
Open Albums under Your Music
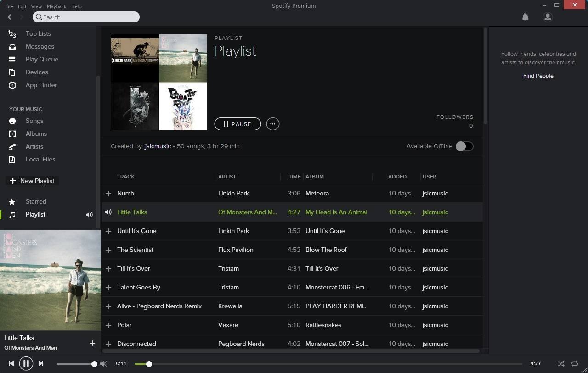click(36, 134)
